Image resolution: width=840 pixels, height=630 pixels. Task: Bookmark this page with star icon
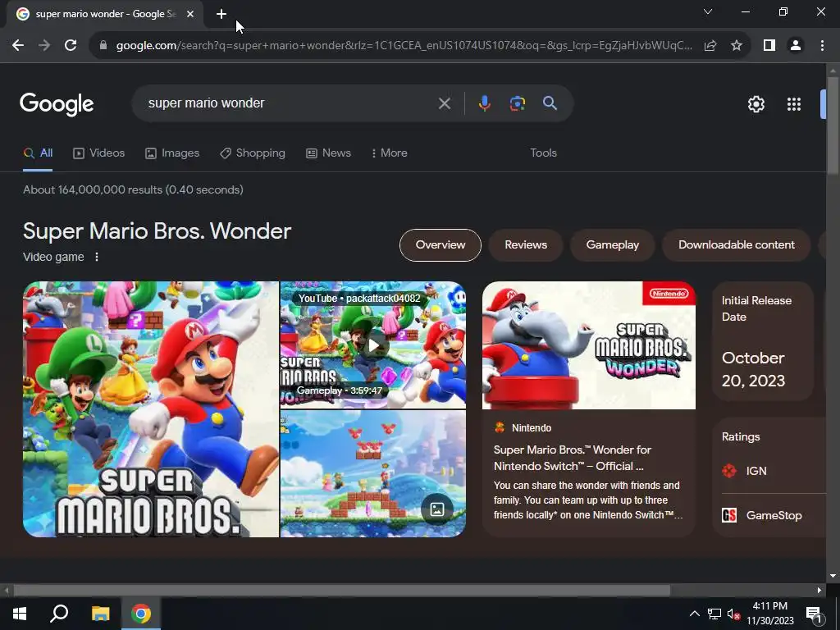click(737, 46)
